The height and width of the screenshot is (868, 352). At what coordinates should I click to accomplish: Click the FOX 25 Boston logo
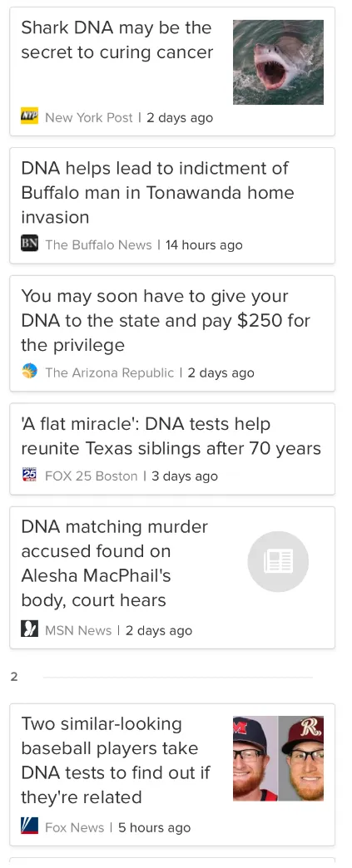29,475
